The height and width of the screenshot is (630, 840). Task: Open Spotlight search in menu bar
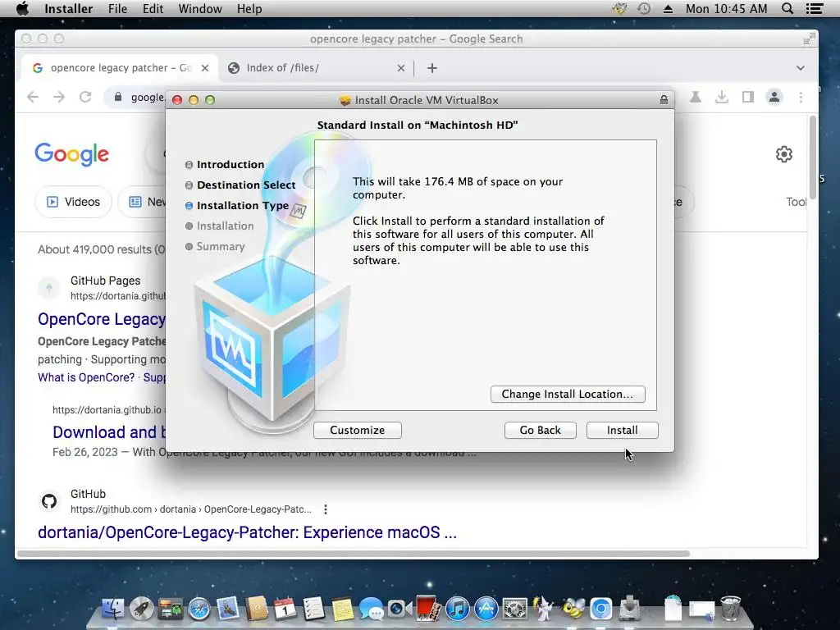point(787,8)
